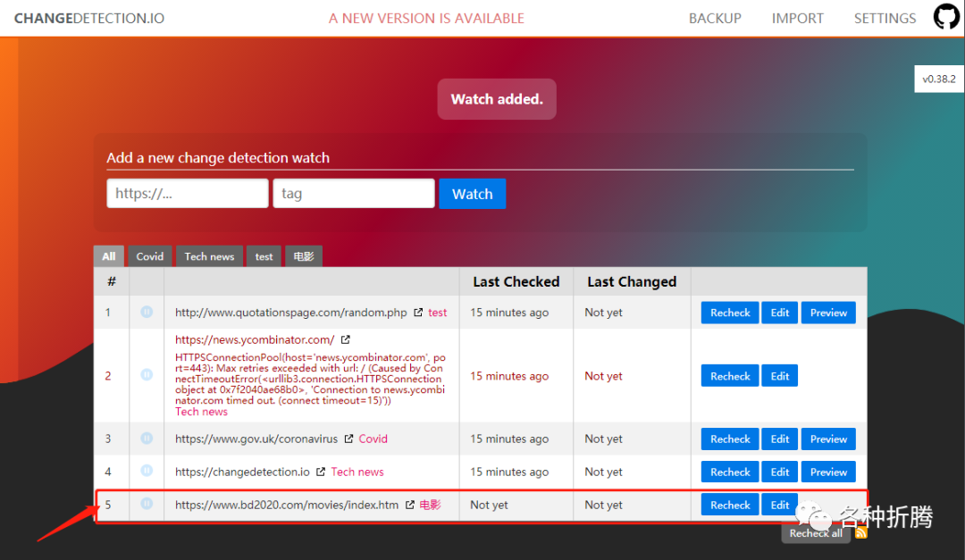
Task: Focus the tag input field
Action: tap(354, 193)
